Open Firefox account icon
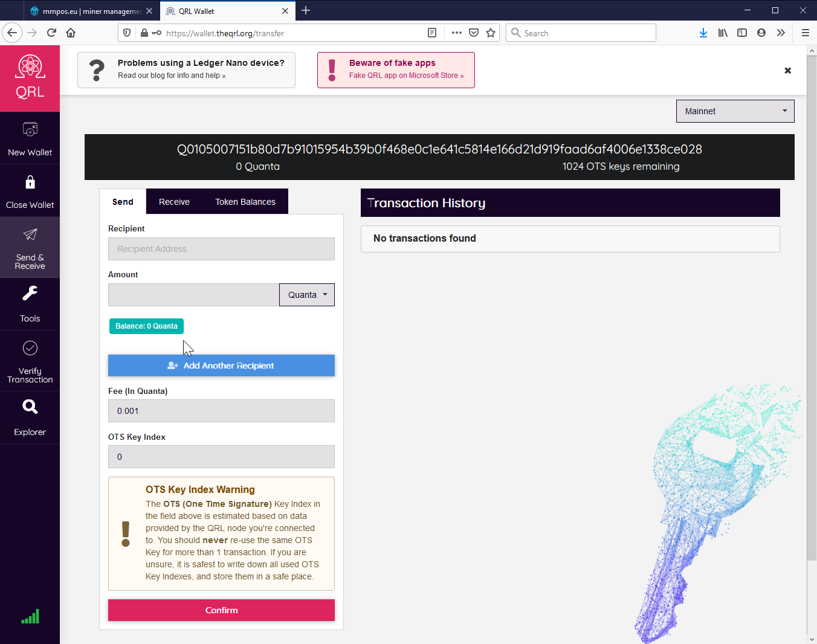This screenshot has height=644, width=817. [761, 33]
